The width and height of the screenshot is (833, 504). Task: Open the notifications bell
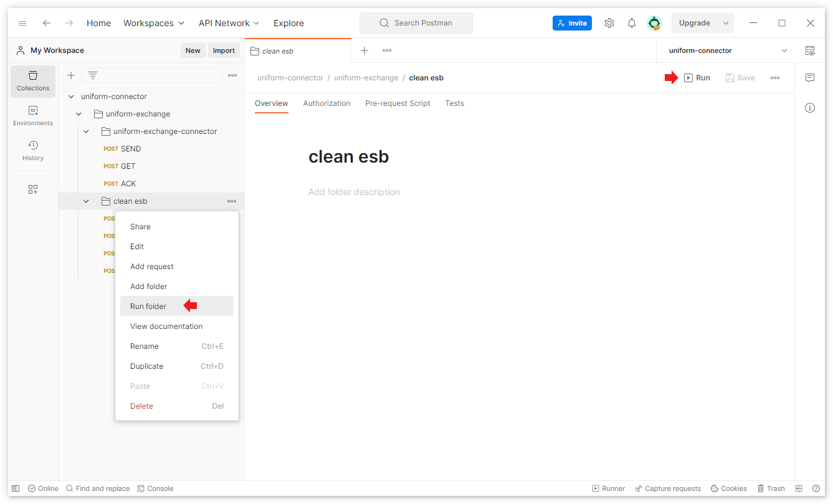click(x=632, y=23)
